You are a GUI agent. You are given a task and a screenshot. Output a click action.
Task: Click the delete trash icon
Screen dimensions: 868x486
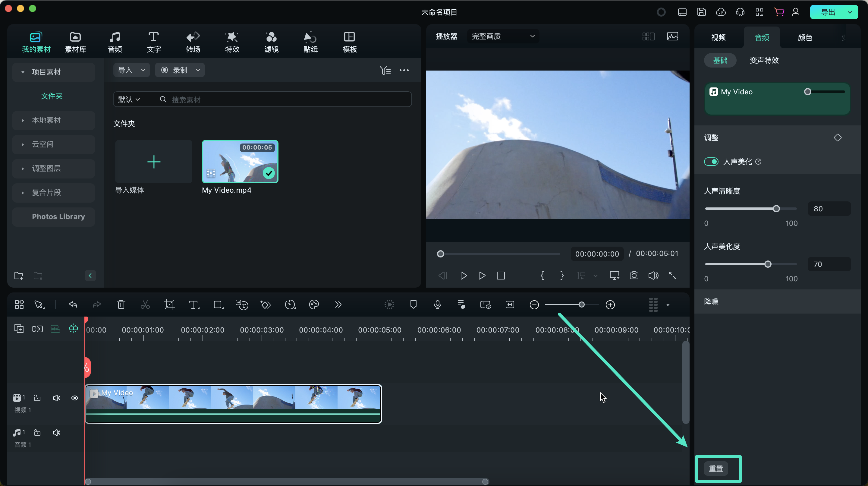121,305
